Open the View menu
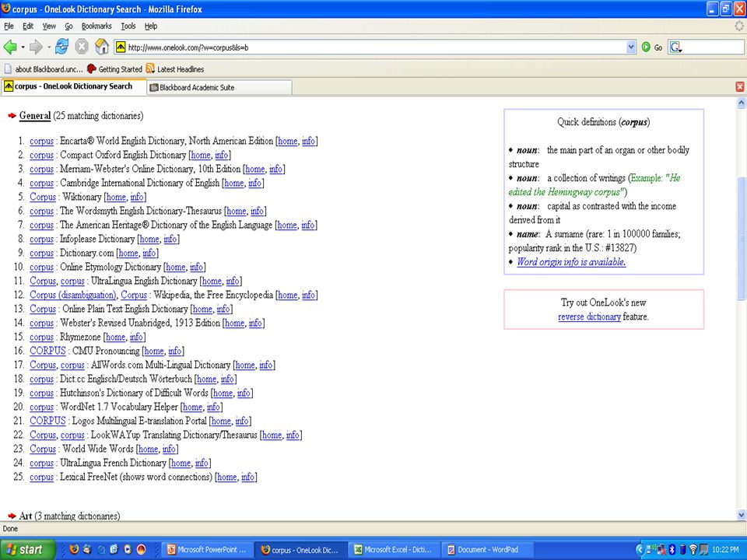747x560 pixels. click(x=49, y=26)
